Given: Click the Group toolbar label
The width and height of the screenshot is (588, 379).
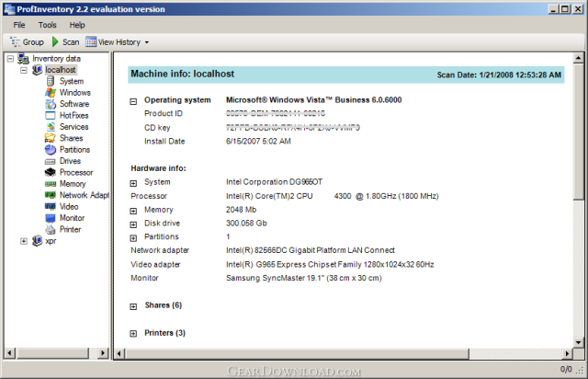Looking at the screenshot, I should pos(33,42).
